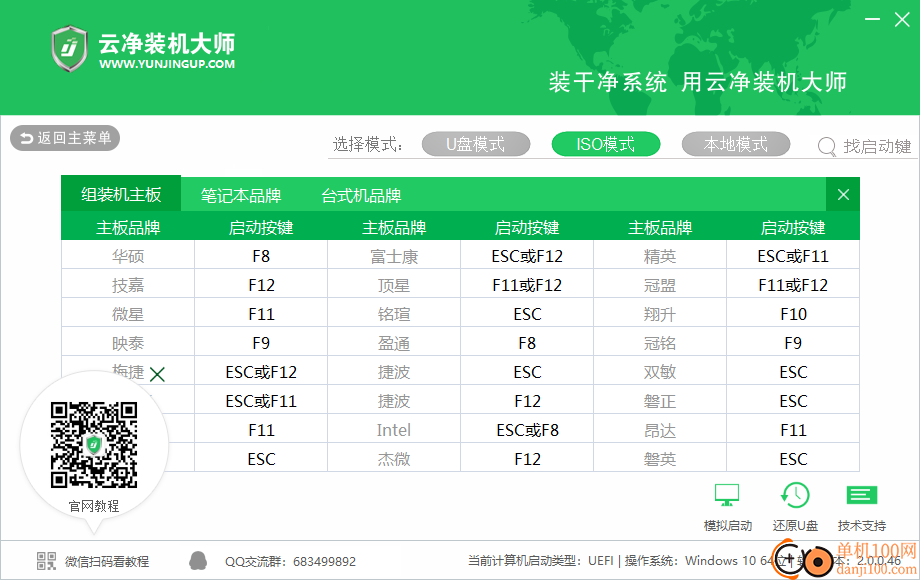Click the F10 key cell for 翔升
The height and width of the screenshot is (580, 920).
(x=793, y=314)
